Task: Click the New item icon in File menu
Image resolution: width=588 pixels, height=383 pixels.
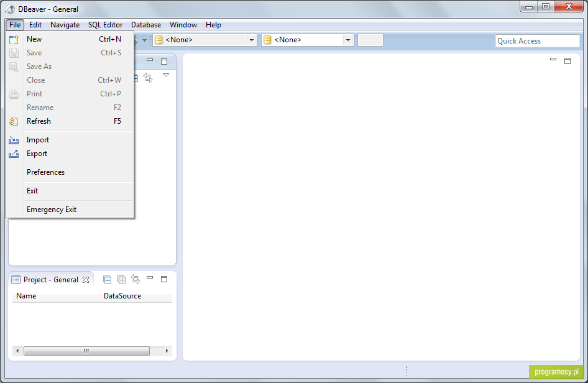Action: point(14,39)
